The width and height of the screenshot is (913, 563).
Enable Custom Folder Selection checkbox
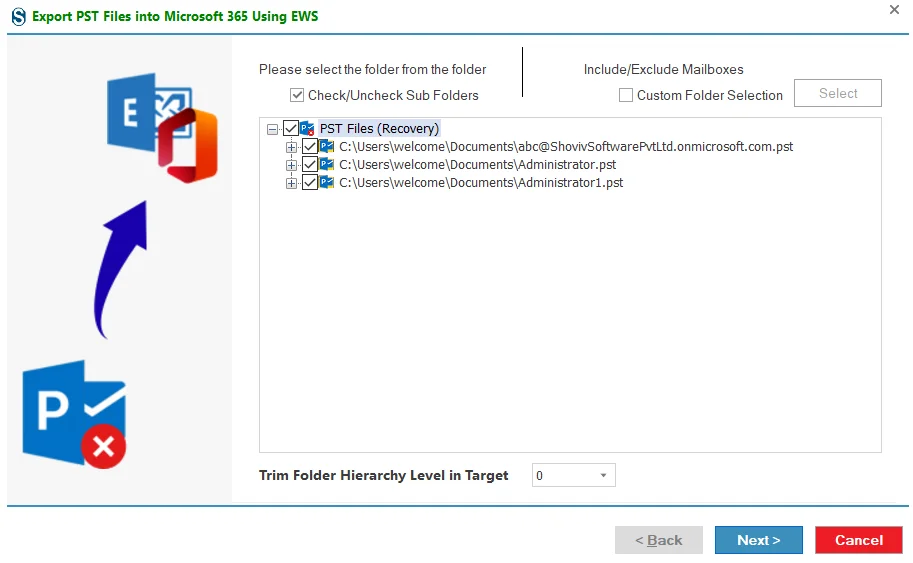coord(626,95)
